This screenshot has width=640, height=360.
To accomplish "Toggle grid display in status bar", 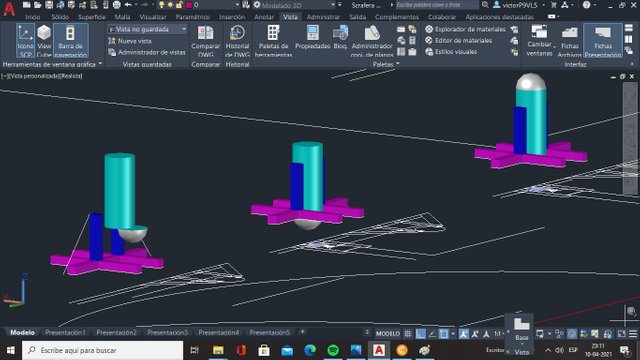I will [x=408, y=334].
